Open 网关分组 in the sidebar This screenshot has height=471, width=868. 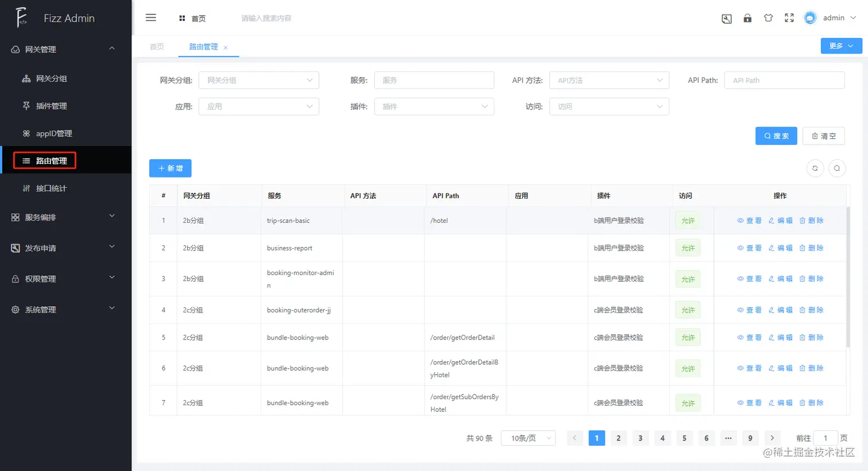click(x=65, y=79)
